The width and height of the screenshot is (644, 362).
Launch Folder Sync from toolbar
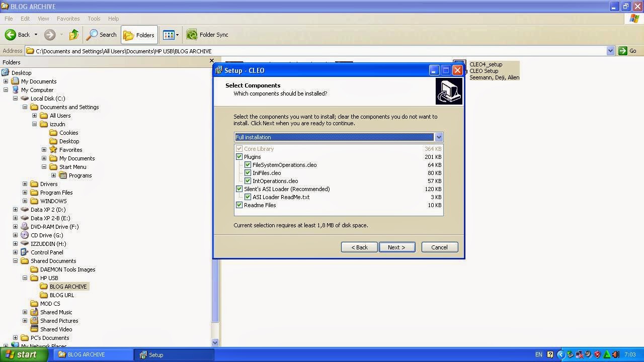(x=207, y=35)
